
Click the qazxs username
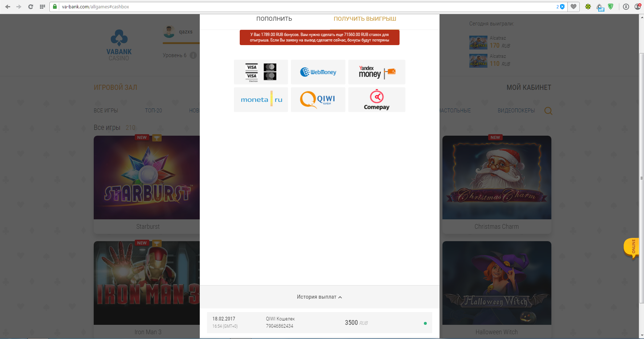click(186, 32)
